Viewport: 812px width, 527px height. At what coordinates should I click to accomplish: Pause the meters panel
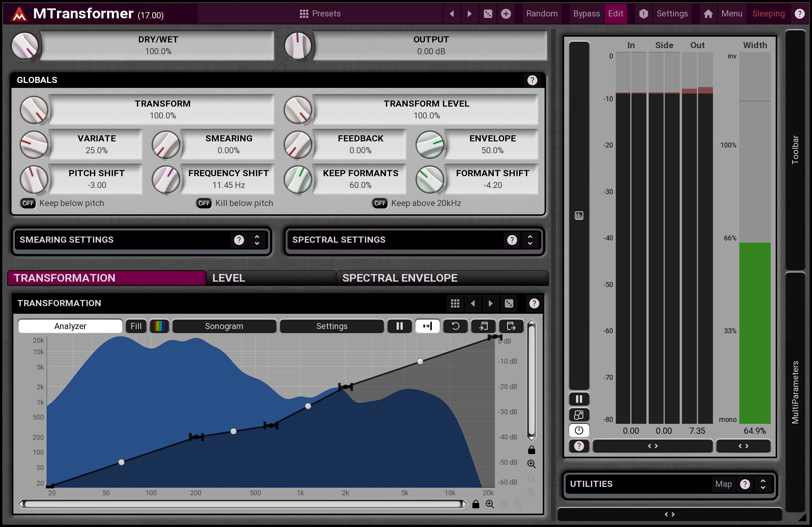click(579, 399)
